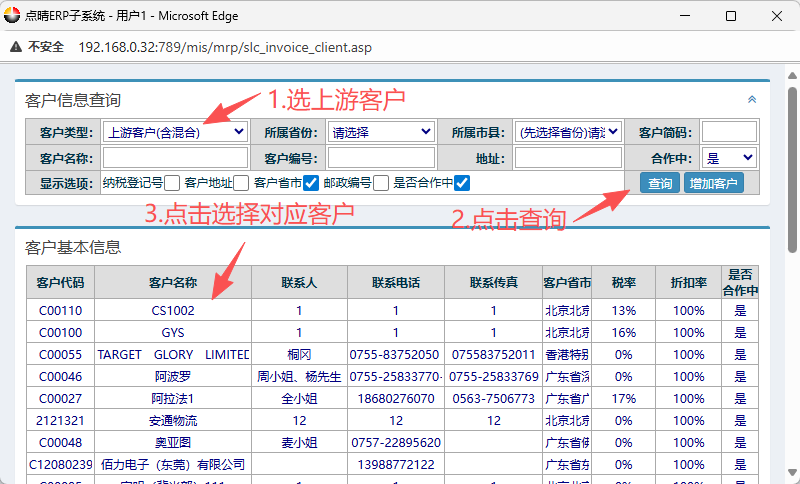Click the 增加客户 add customer button
Image resolution: width=800 pixels, height=484 pixels.
pos(713,183)
